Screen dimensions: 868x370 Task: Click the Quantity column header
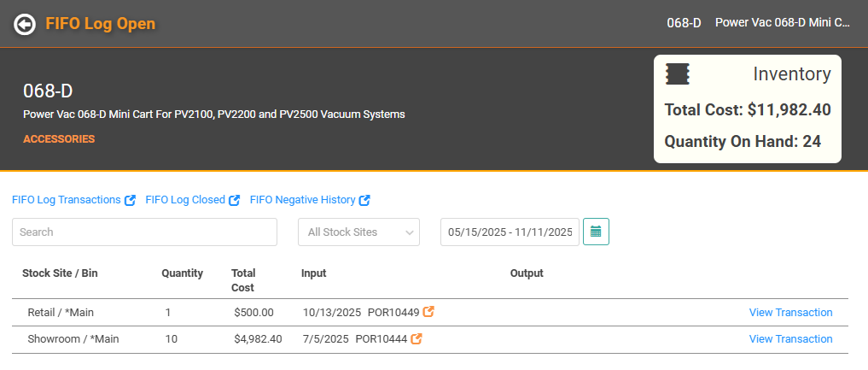pyautogui.click(x=182, y=273)
